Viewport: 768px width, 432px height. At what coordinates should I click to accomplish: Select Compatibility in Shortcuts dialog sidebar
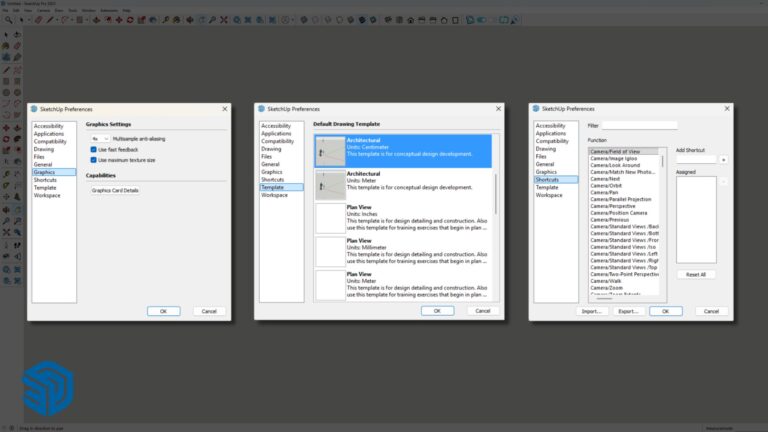(552, 141)
